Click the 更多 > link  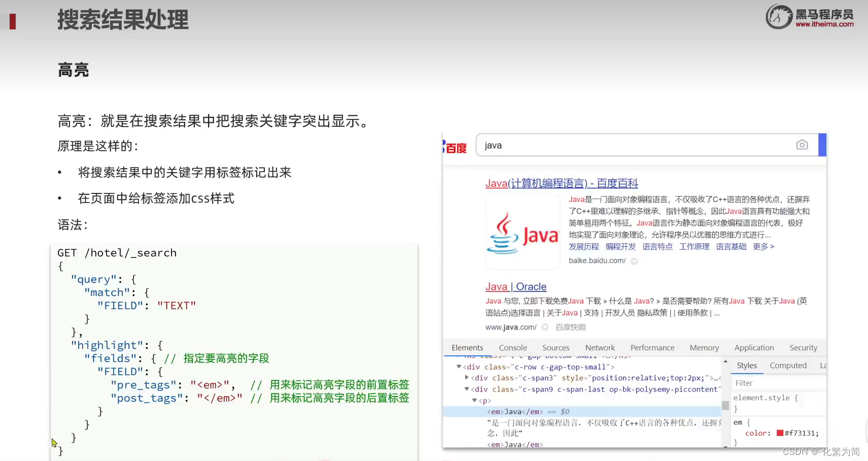[x=763, y=247]
